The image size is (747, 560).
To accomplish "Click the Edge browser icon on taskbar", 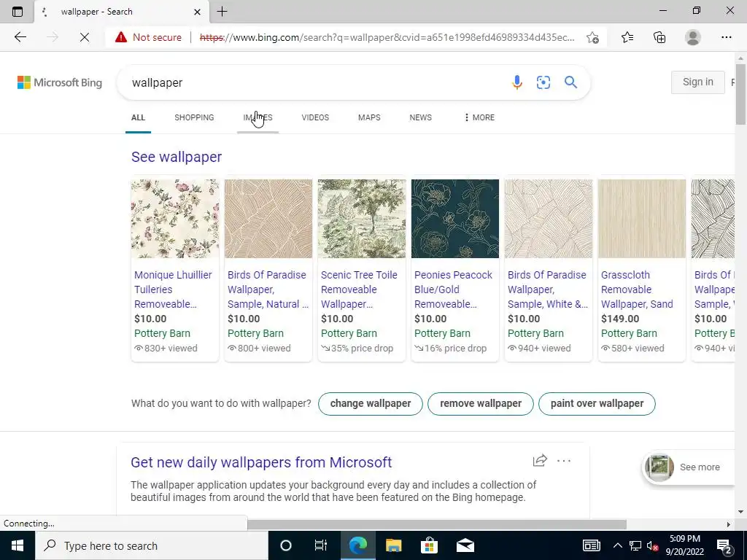I will [x=357, y=545].
